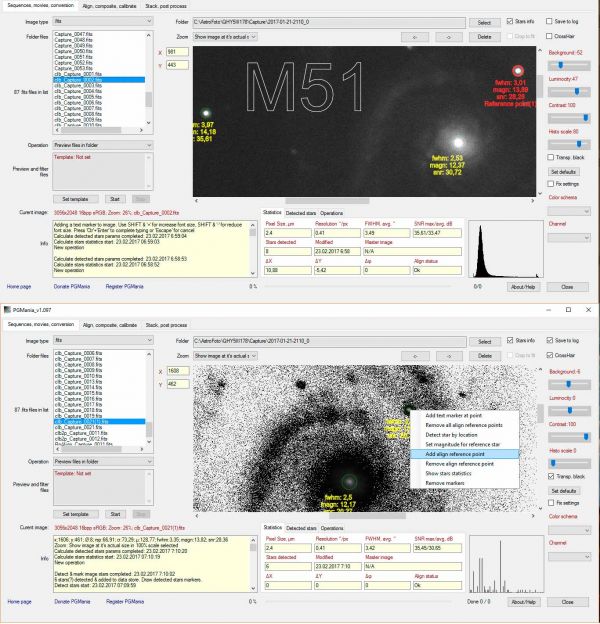This screenshot has height=624, width=600.
Task: Click the Y coordinate field in lower window
Action: click(x=178, y=384)
